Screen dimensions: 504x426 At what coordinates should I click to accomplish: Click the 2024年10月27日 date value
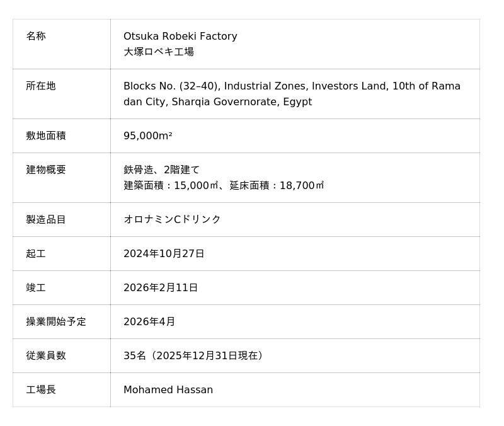[x=164, y=254]
